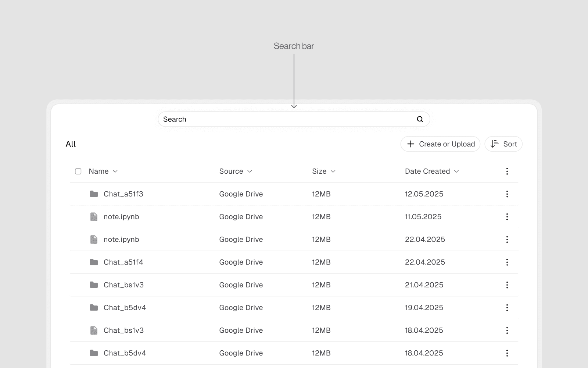This screenshot has width=588, height=368.
Task: Expand the Source column dropdown chevron
Action: (x=250, y=171)
